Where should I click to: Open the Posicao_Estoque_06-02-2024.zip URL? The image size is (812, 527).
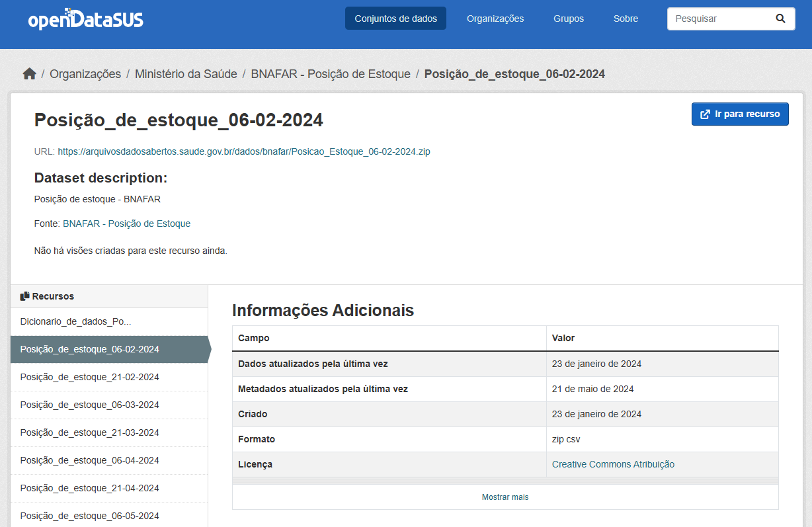(x=244, y=151)
